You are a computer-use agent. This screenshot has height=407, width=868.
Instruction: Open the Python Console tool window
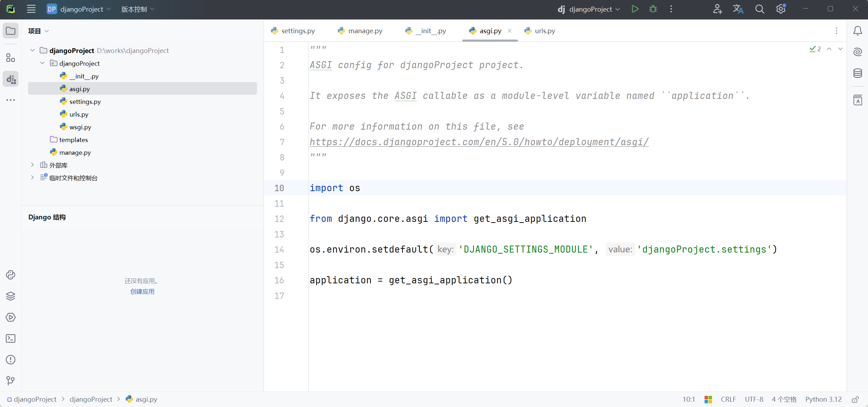click(11, 275)
